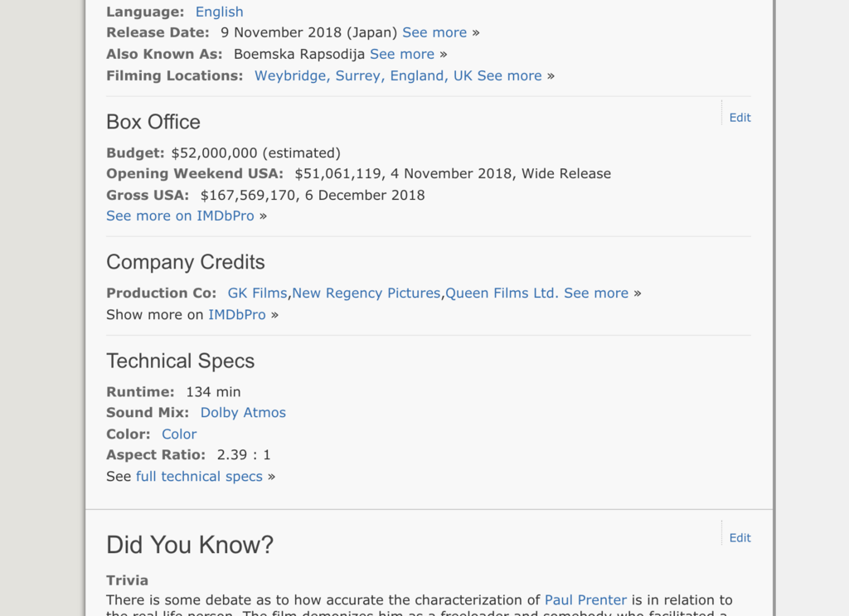Open the Weybridge, Surrey, England filming location
This screenshot has width=849, height=616.
coord(363,75)
